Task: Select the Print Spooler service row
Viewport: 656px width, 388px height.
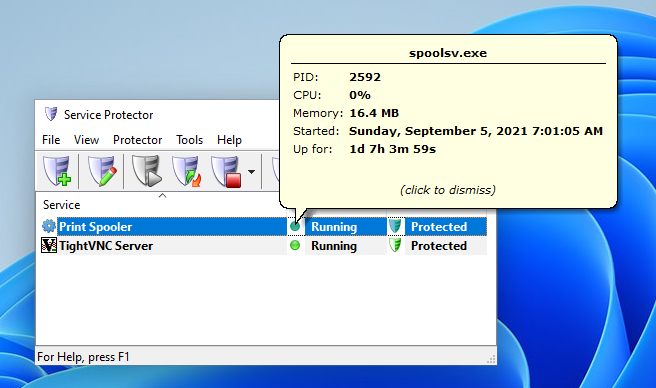Action: (x=264, y=227)
